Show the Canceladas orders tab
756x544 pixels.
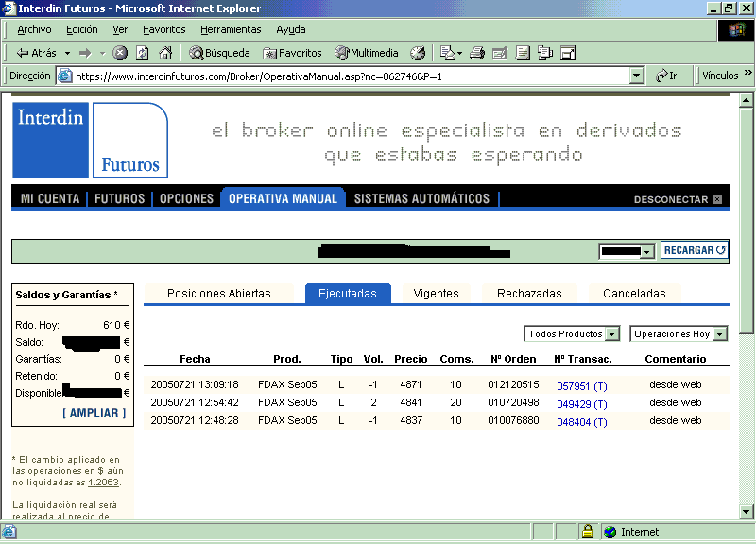click(x=634, y=294)
